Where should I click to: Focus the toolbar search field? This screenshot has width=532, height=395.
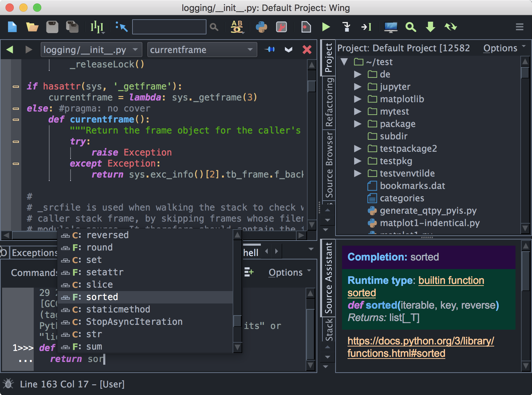click(x=169, y=27)
